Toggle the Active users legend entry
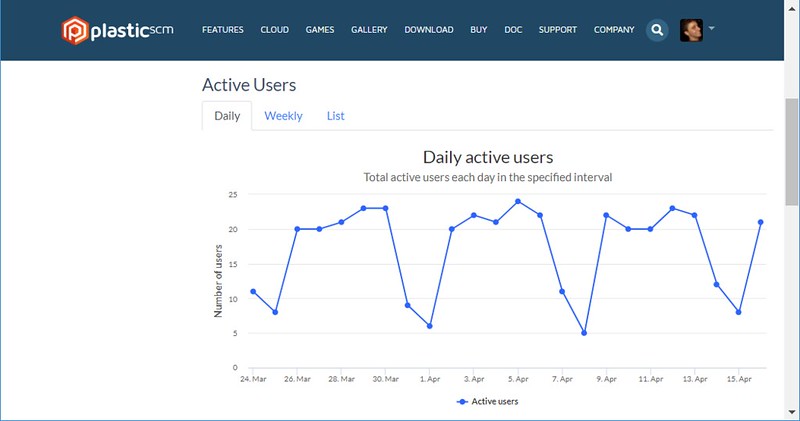800x421 pixels. point(487,401)
